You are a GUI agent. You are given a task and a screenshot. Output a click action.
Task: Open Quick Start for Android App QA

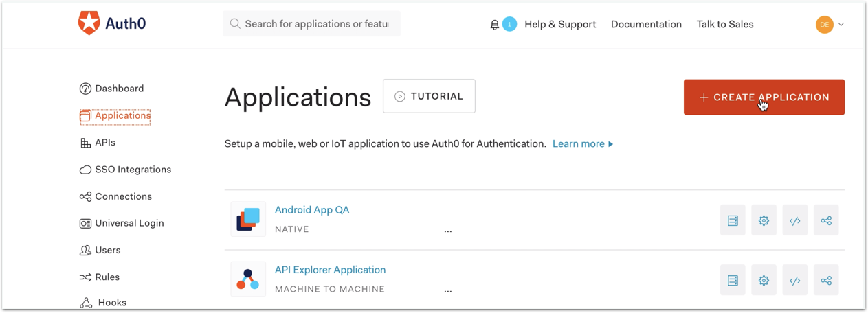click(733, 220)
